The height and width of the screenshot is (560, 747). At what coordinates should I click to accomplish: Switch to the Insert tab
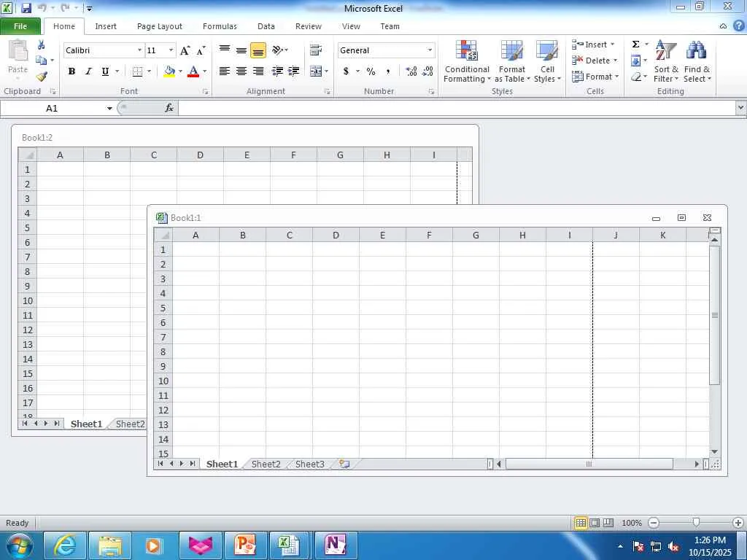(106, 26)
